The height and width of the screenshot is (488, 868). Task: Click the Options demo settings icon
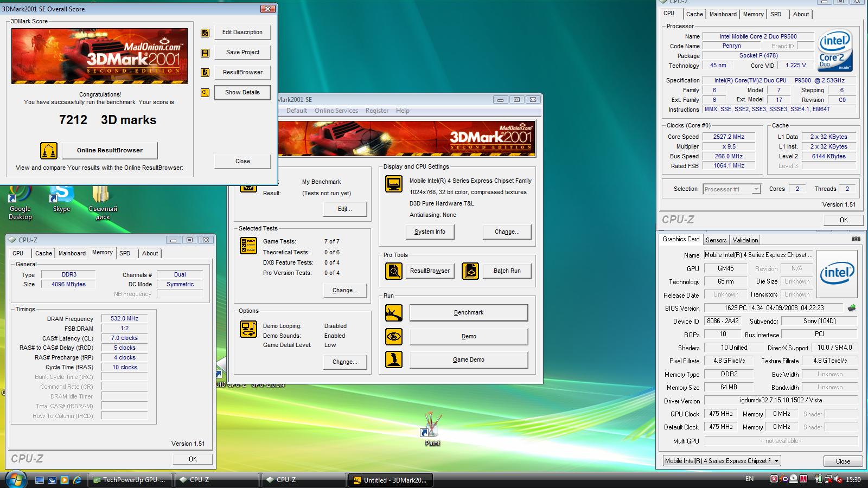tap(248, 329)
